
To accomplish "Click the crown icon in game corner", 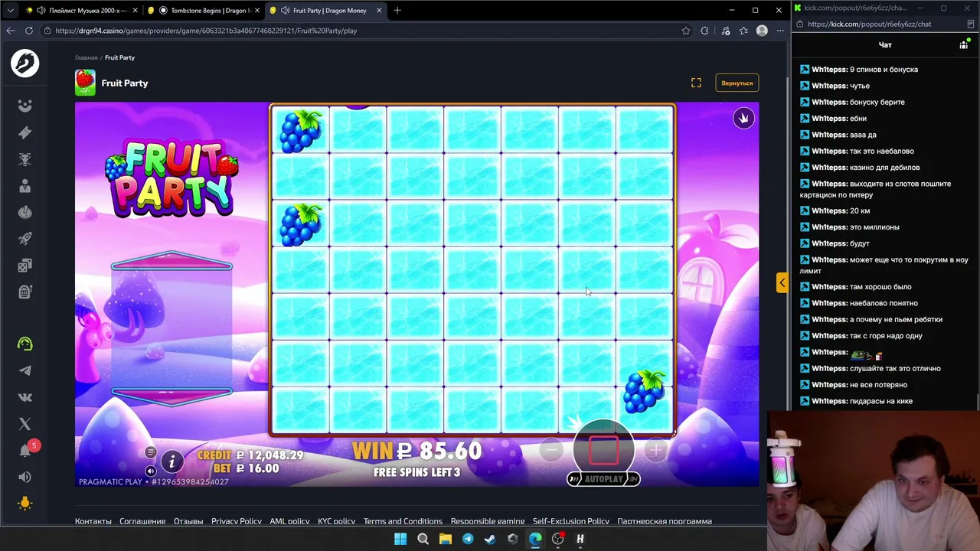I will pos(743,118).
